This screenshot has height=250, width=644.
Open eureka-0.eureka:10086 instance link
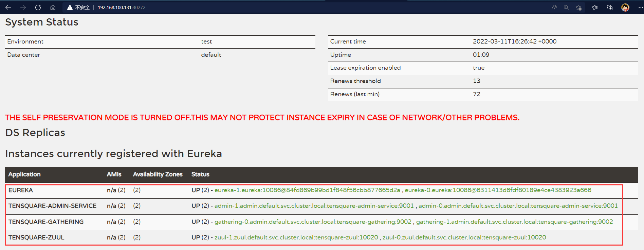pyautogui.click(x=498, y=190)
